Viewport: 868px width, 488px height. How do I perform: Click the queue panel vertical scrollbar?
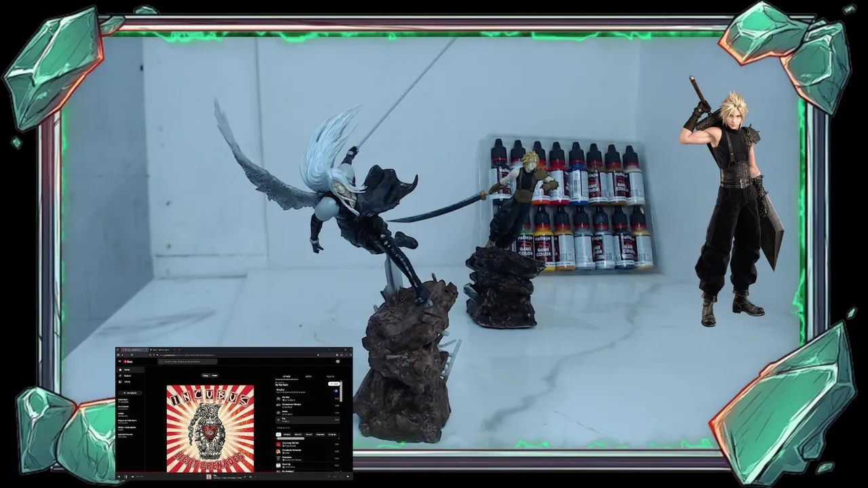click(341, 391)
